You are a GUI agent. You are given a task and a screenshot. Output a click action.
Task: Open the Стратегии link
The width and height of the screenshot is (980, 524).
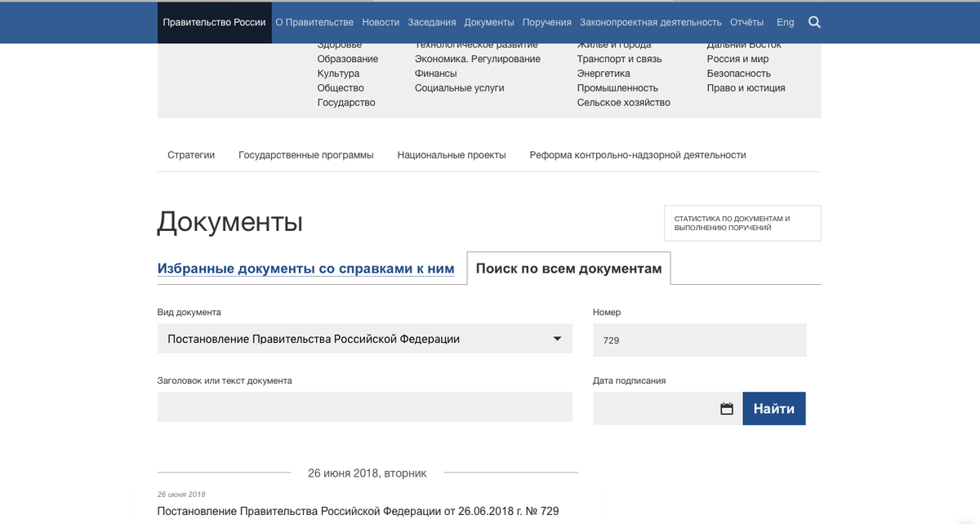pyautogui.click(x=191, y=155)
